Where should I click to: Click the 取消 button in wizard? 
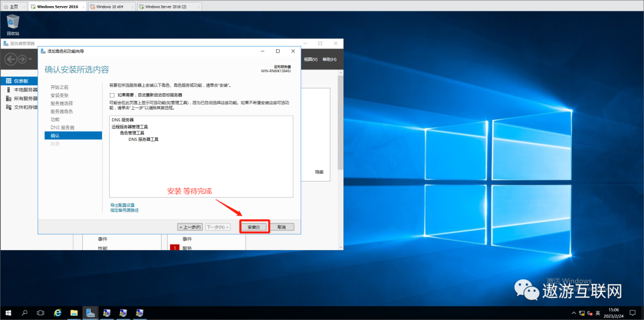pos(281,227)
